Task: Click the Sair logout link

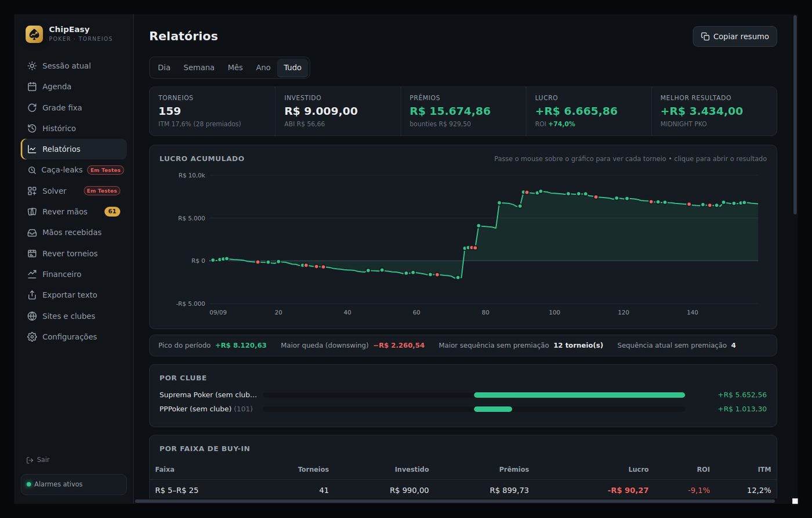Action: click(38, 459)
